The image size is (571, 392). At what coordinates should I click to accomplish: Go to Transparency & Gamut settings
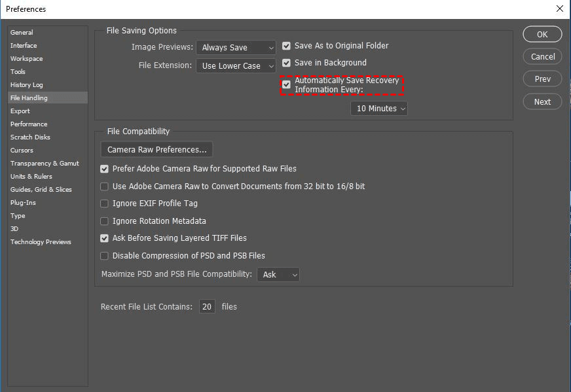(45, 163)
